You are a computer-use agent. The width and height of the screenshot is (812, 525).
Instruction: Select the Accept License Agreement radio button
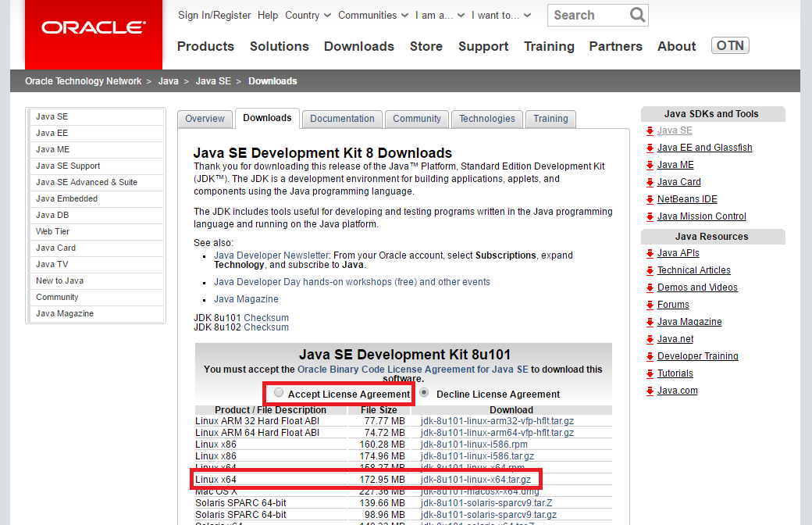click(x=278, y=394)
